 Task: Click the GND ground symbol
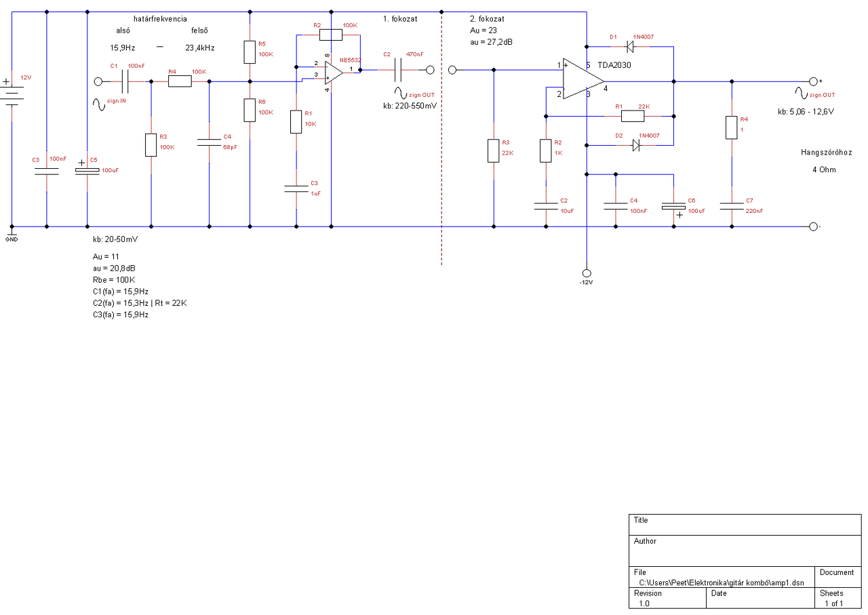12,233
